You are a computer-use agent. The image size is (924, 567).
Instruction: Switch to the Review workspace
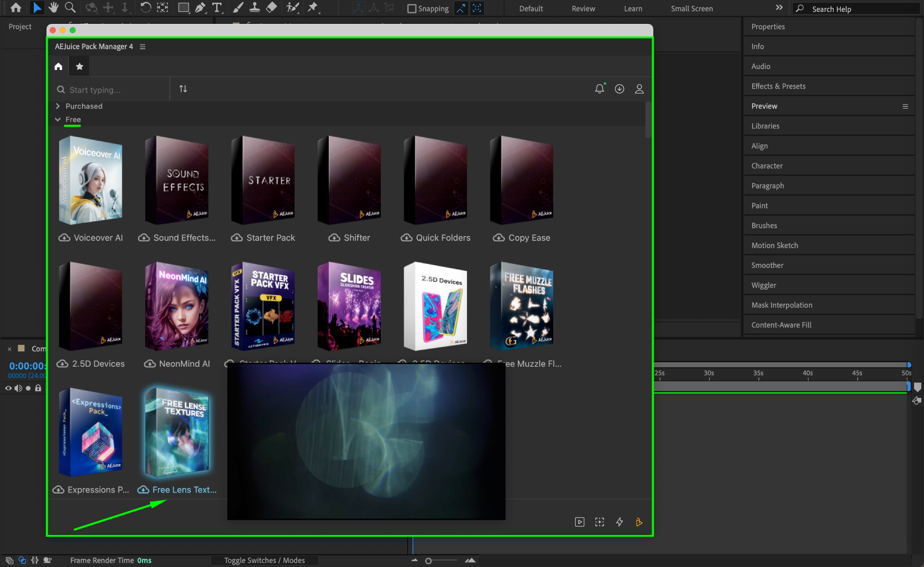(583, 9)
